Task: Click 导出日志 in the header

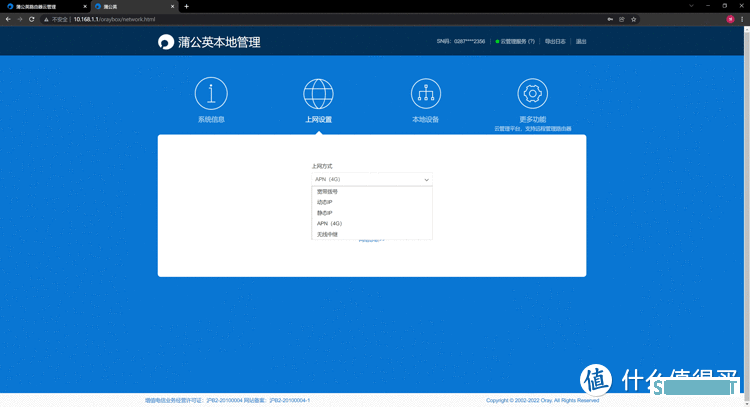Action: point(555,42)
